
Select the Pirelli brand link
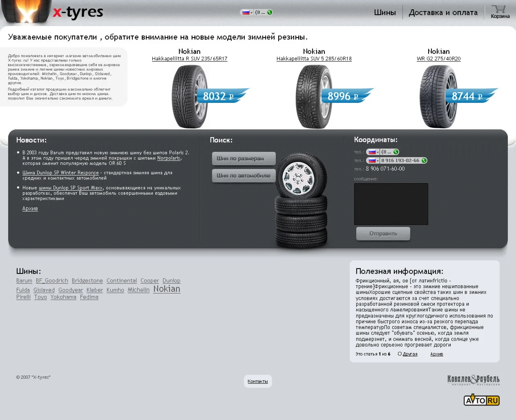[23, 297]
